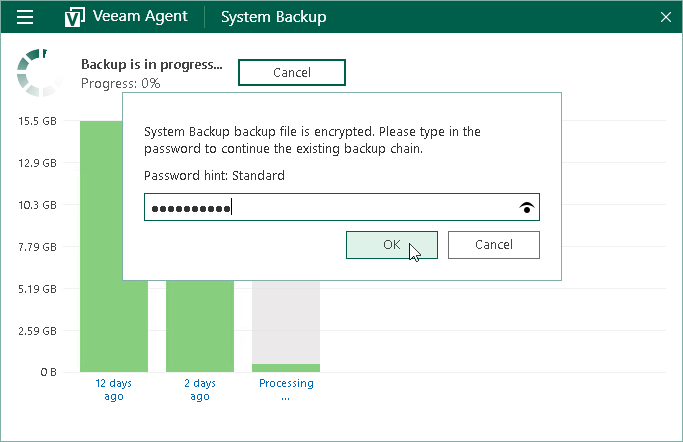Screen dimensions: 683x442
Task: Click the 7.79 GB axis label
Action: (37, 247)
